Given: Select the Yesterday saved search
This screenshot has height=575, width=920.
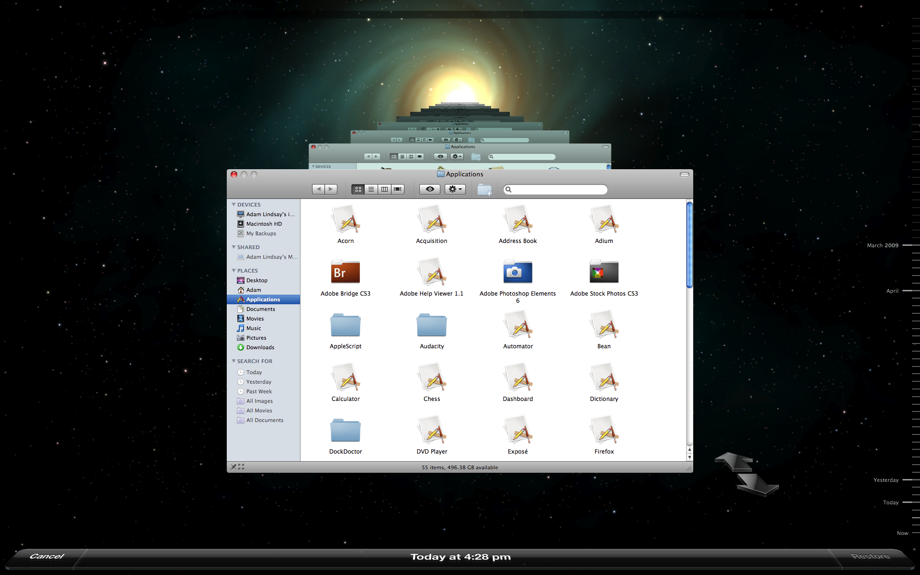Looking at the screenshot, I should click(x=263, y=382).
